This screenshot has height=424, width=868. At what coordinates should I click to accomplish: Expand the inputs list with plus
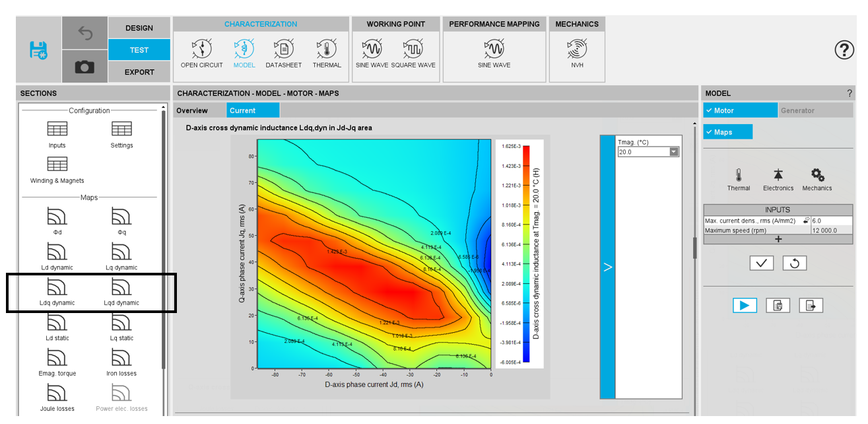(x=778, y=240)
